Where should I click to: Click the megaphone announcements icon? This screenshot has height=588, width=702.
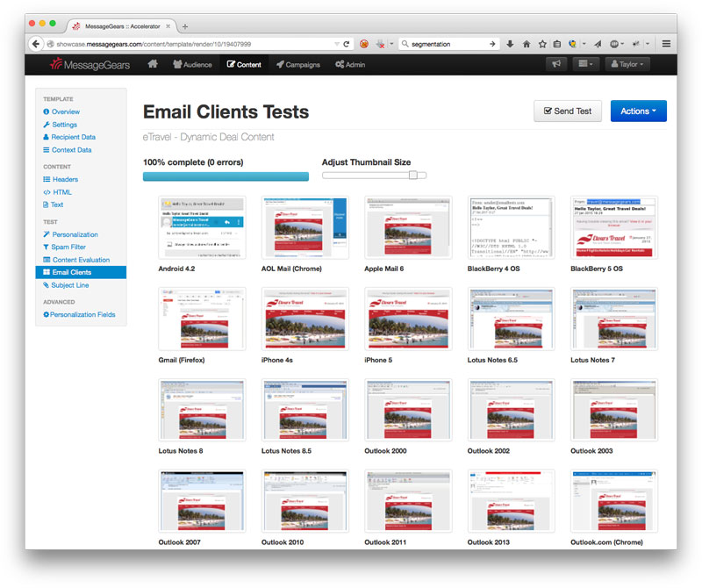pos(555,64)
